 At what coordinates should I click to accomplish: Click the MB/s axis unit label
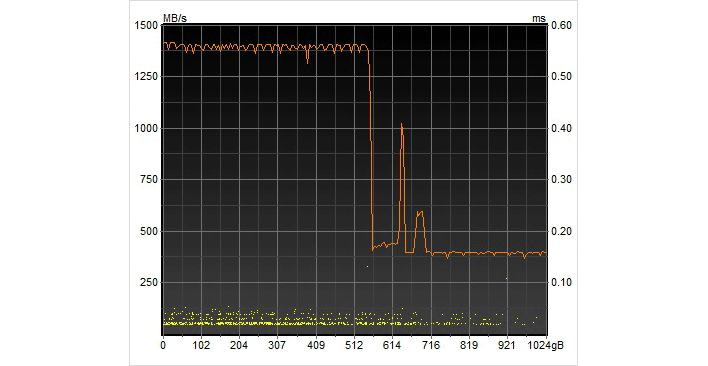[175, 18]
